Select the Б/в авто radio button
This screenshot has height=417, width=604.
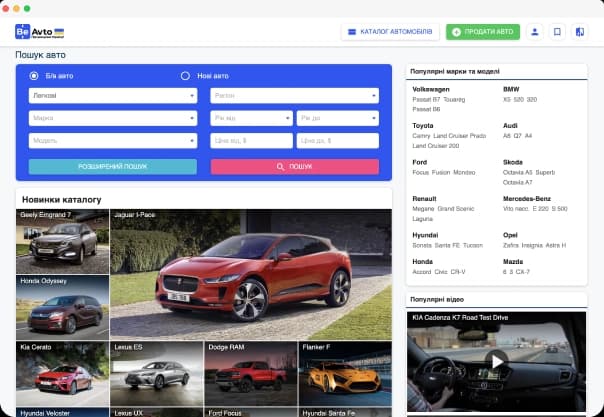(34, 76)
